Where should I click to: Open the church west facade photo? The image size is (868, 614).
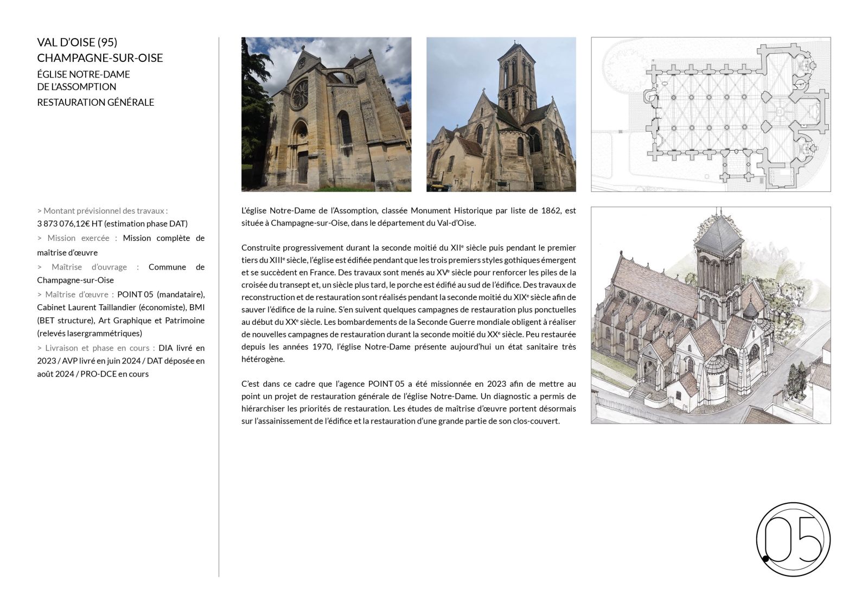[326, 114]
